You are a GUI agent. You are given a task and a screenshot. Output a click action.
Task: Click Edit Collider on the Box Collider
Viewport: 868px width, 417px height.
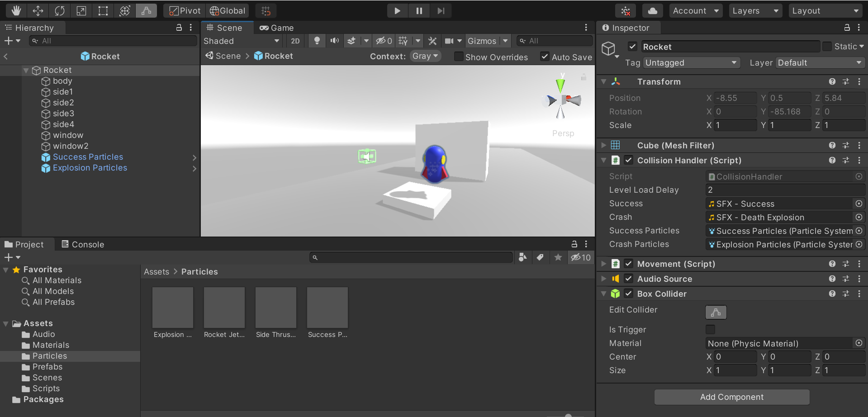715,312
